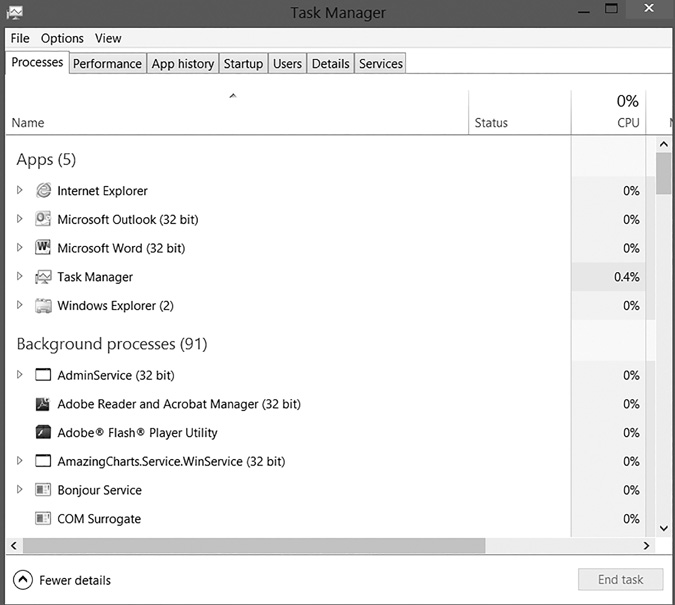The image size is (675, 605).
Task: Switch to the Users tab
Action: click(x=287, y=64)
